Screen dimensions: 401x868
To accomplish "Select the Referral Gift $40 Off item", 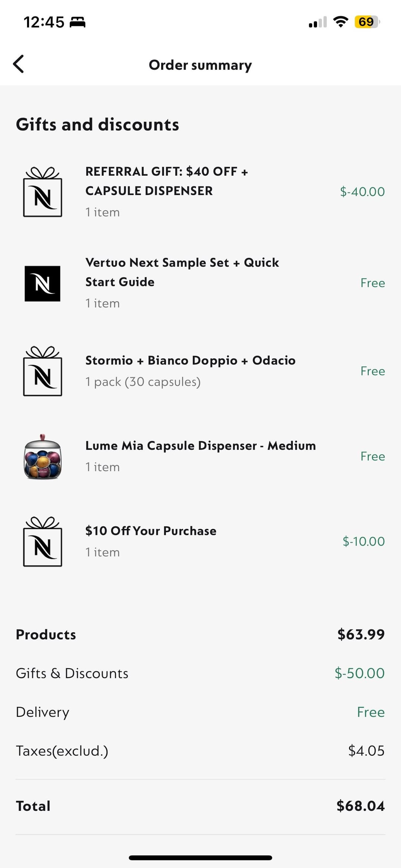I will (x=167, y=181).
